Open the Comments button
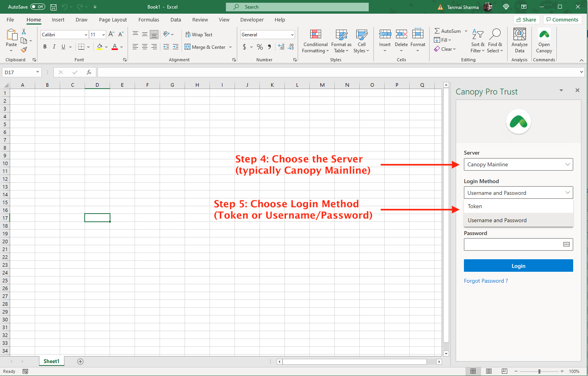Viewport: 588px width, 376px height. click(x=562, y=20)
